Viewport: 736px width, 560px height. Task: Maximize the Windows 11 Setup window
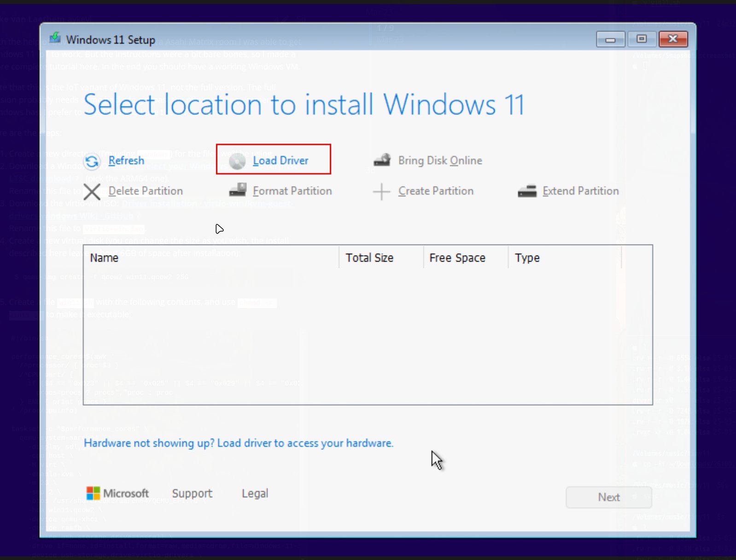[x=642, y=40]
